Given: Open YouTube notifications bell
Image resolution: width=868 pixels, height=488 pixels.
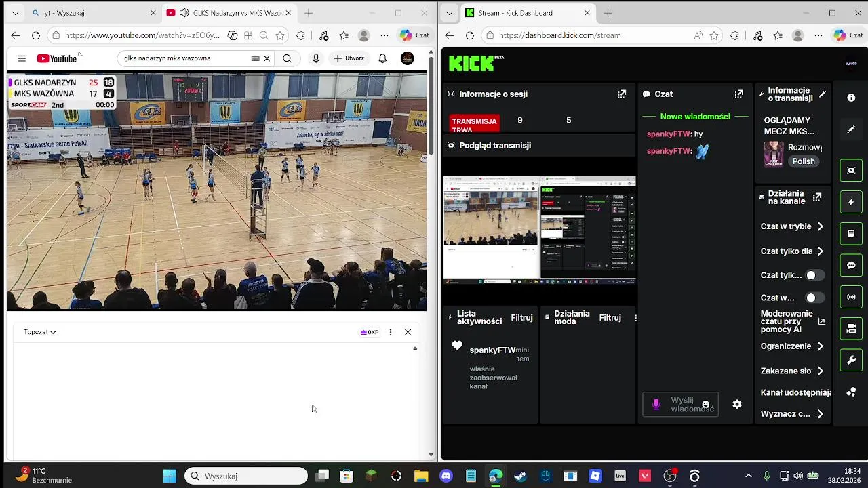Looking at the screenshot, I should coord(382,58).
